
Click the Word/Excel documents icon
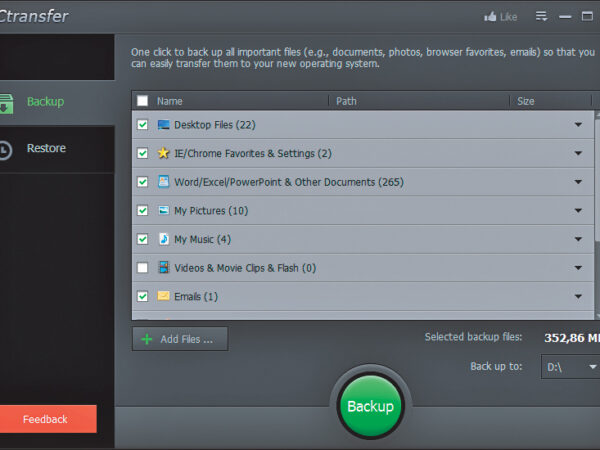coord(164,182)
